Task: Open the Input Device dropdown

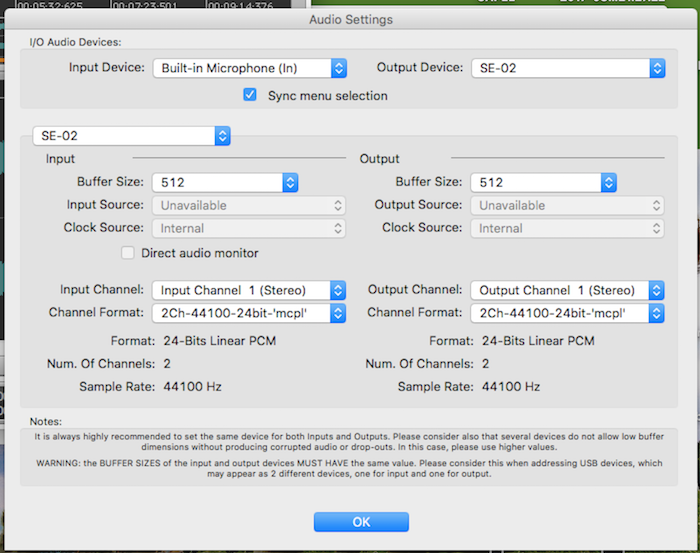Action: click(x=249, y=68)
